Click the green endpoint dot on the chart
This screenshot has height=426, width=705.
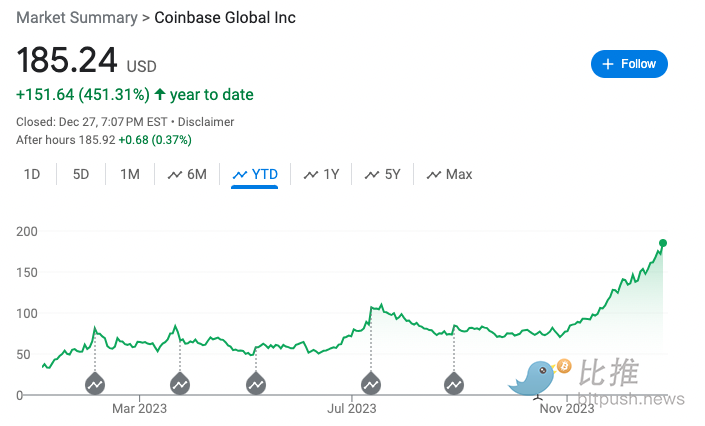pyautogui.click(x=662, y=243)
